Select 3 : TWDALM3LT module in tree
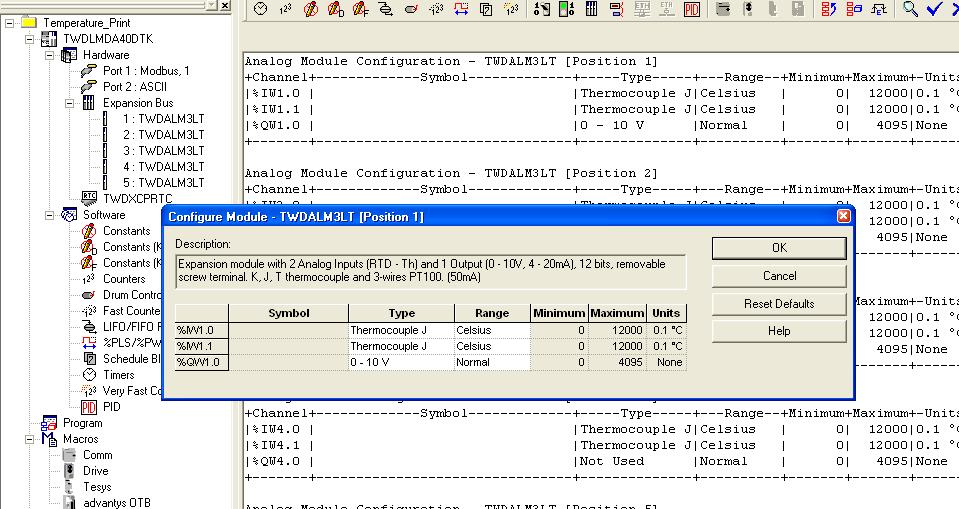This screenshot has height=509, width=959. [163, 150]
